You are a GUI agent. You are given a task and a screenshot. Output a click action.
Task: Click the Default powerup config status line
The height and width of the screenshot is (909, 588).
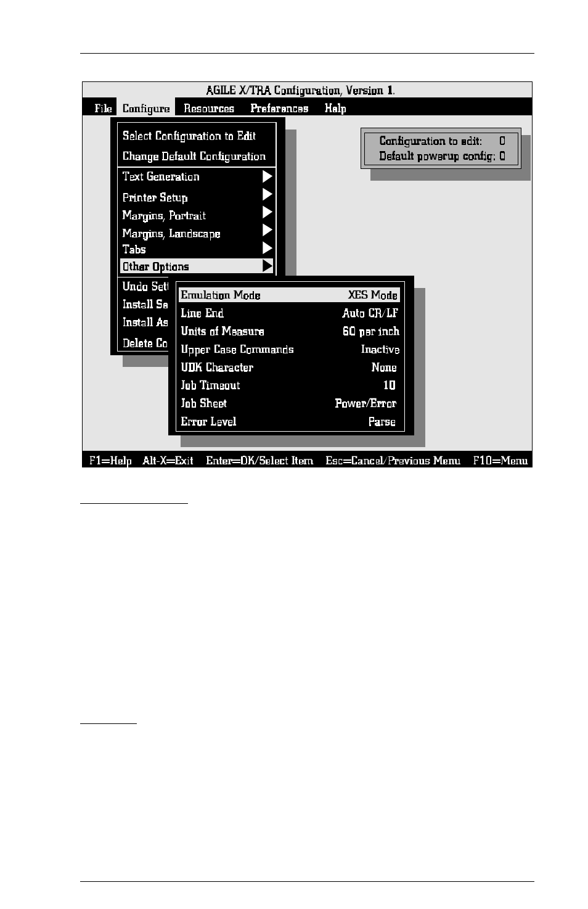442,156
